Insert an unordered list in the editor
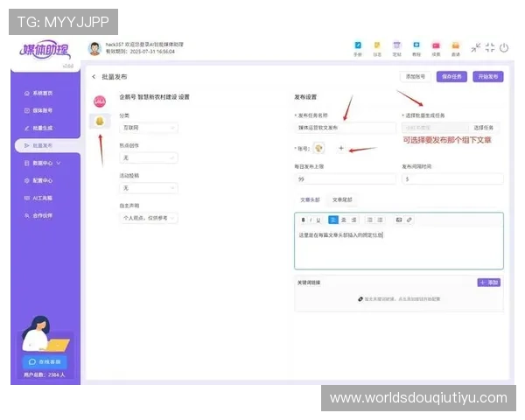 tap(380, 220)
